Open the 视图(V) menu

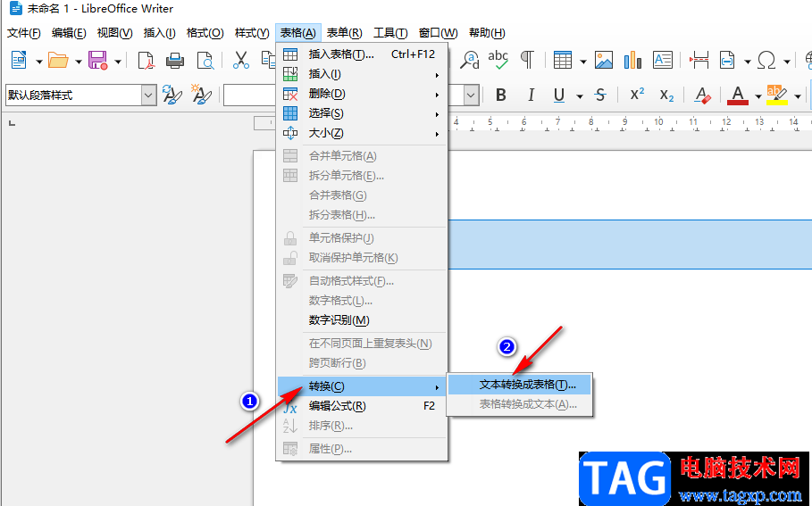tap(114, 33)
